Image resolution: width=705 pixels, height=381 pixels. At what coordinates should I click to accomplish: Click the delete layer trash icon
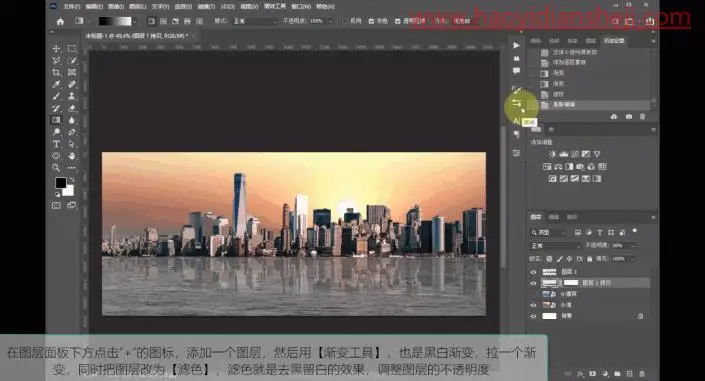click(642, 374)
